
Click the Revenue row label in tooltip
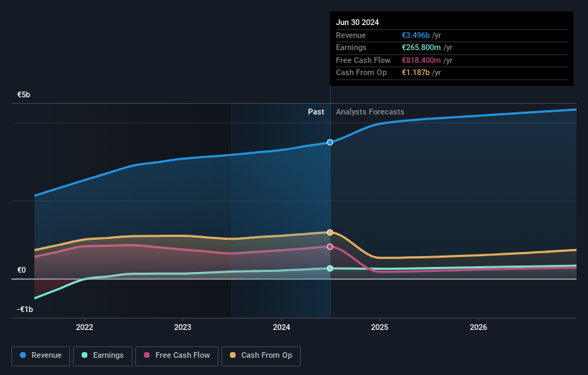point(351,35)
